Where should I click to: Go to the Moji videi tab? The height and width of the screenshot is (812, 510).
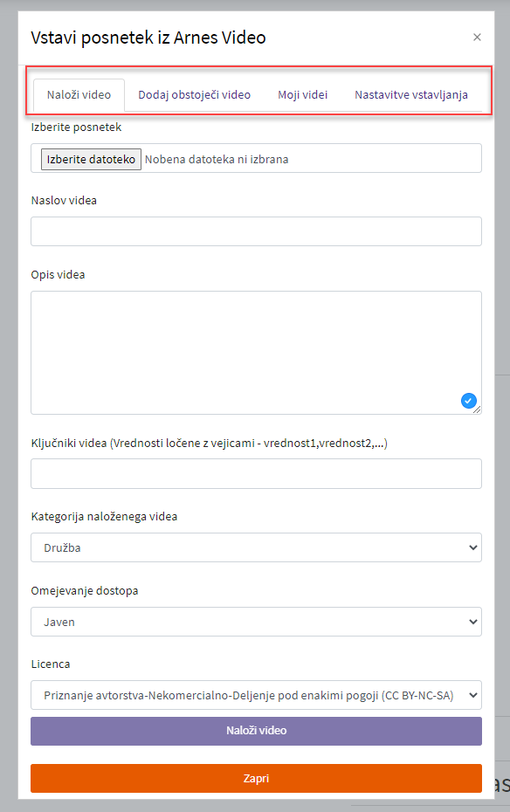[302, 95]
